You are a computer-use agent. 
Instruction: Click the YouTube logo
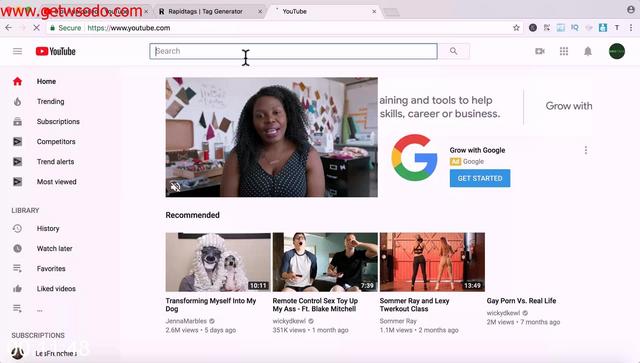click(56, 51)
